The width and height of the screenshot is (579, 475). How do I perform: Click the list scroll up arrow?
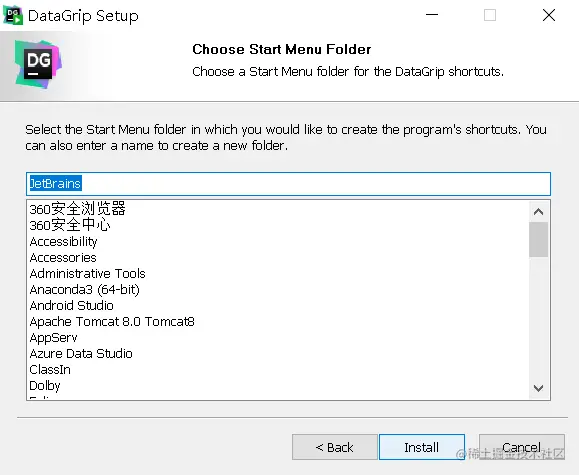pyautogui.click(x=538, y=212)
